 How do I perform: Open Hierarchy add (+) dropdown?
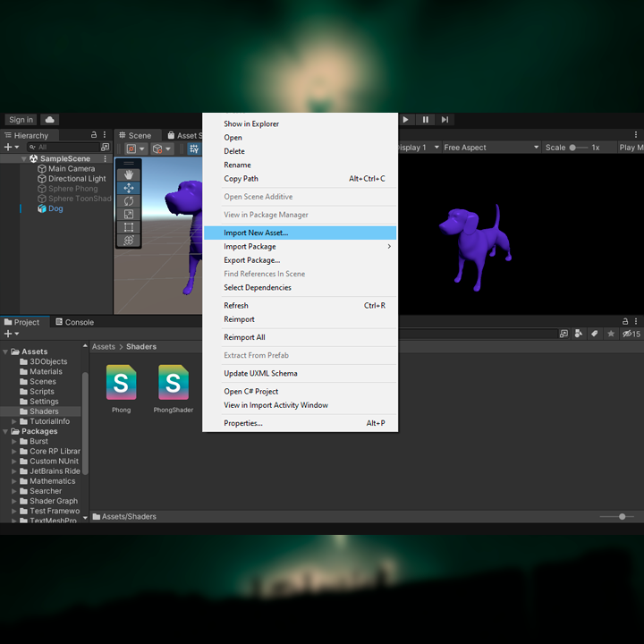click(11, 147)
